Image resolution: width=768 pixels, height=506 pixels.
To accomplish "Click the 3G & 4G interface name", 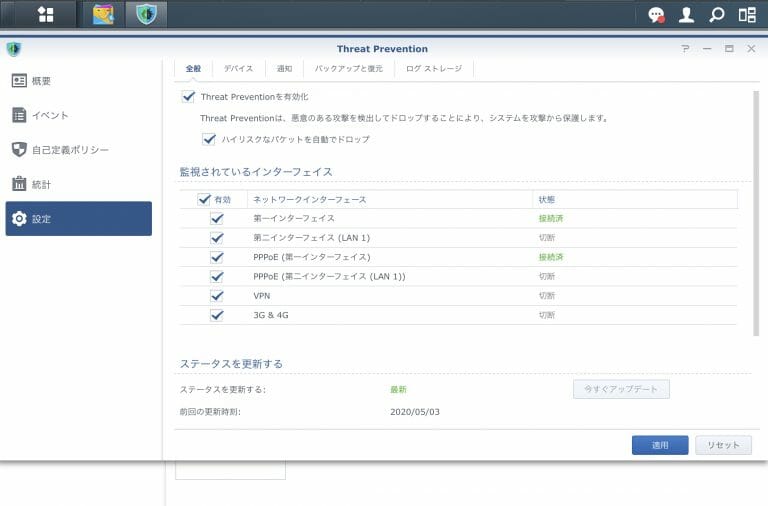I will [271, 315].
